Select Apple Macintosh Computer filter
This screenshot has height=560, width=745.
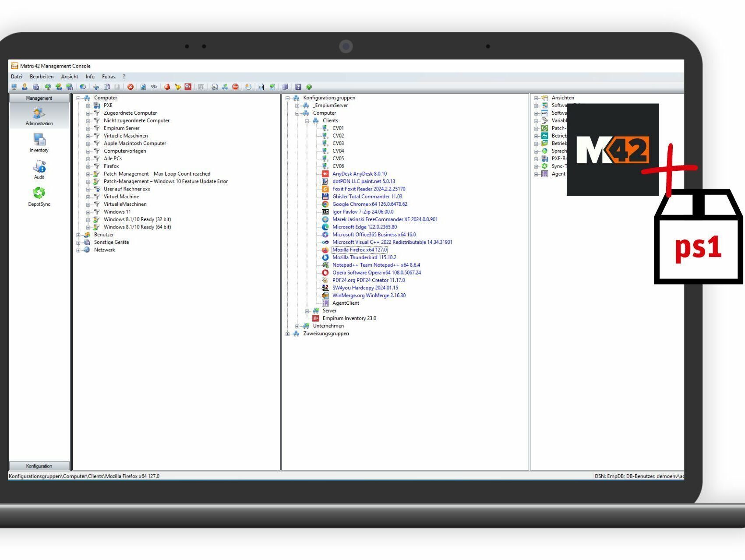pyautogui.click(x=135, y=143)
